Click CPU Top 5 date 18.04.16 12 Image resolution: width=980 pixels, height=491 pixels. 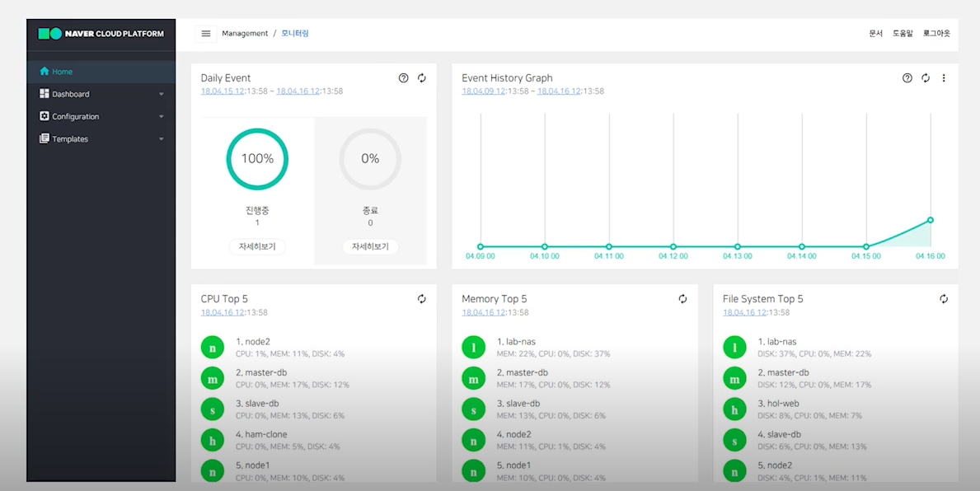click(223, 312)
